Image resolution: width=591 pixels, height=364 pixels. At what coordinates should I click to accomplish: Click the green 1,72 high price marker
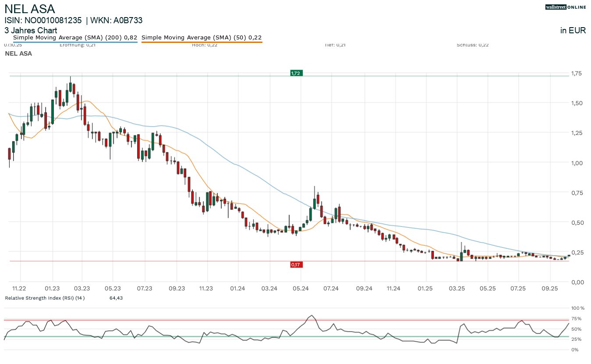click(296, 73)
